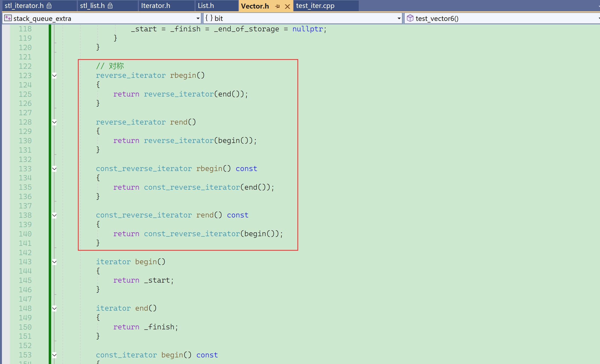Click the nullptr keyword on line 118
Image resolution: width=600 pixels, height=364 pixels.
307,29
